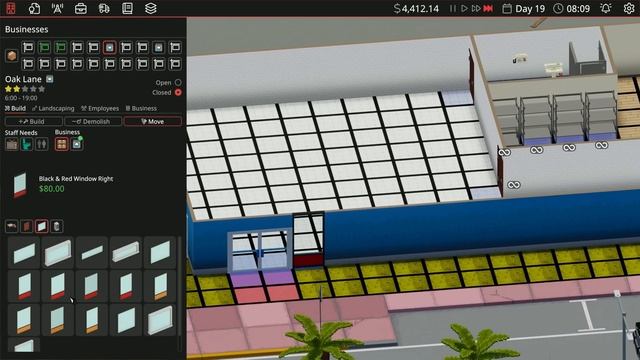Select the brown crate icon beside business slots
The width and height of the screenshot is (640, 360).
click(x=11, y=56)
